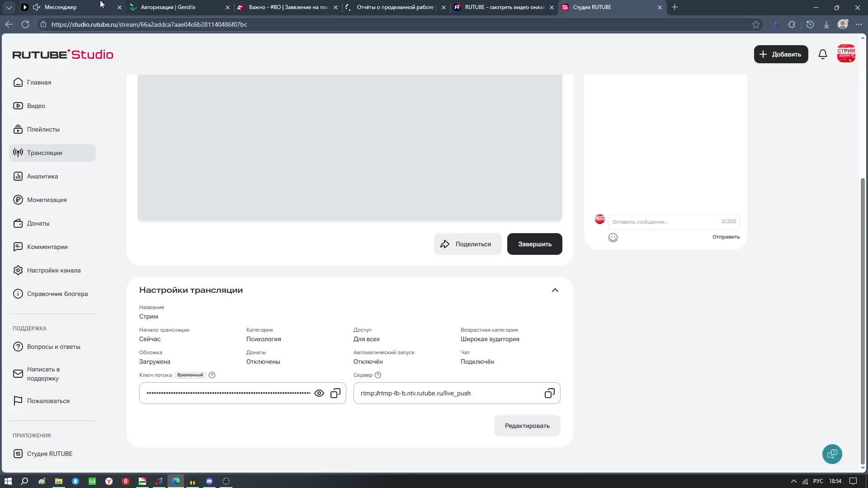Go to Монетизация section
This screenshot has height=488, width=868.
(x=47, y=200)
